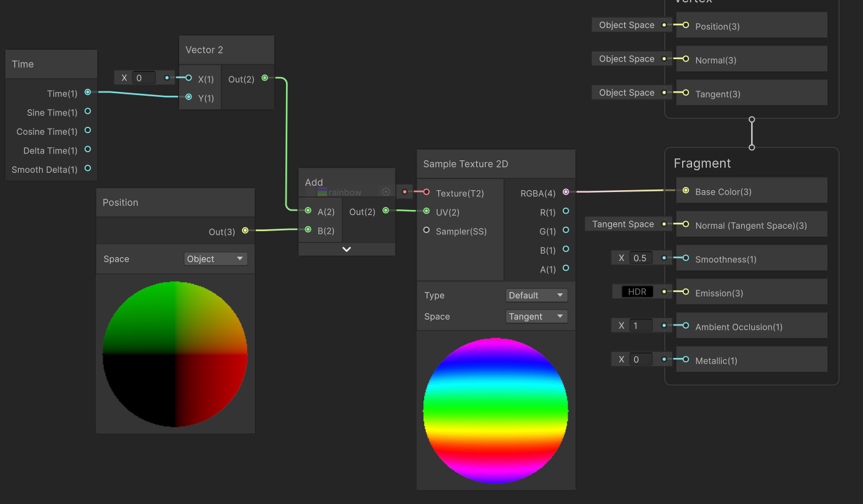
Task: Click the RGBA(4) output port
Action: pos(566,192)
